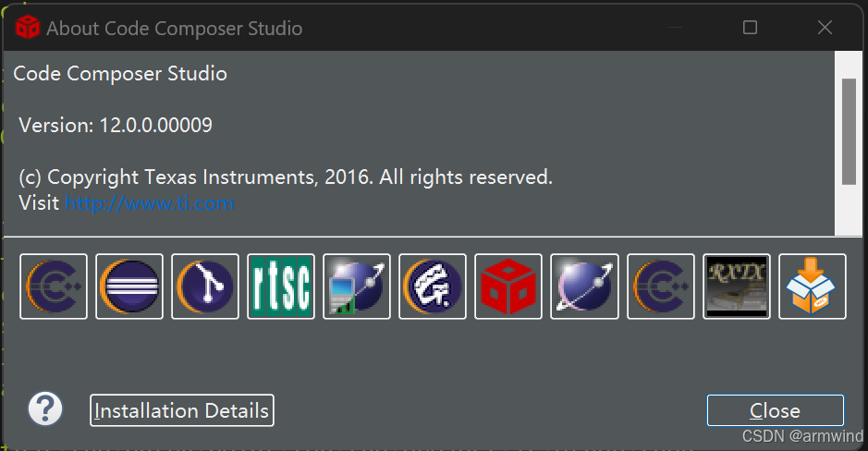Click the title bar X close button

825,27
